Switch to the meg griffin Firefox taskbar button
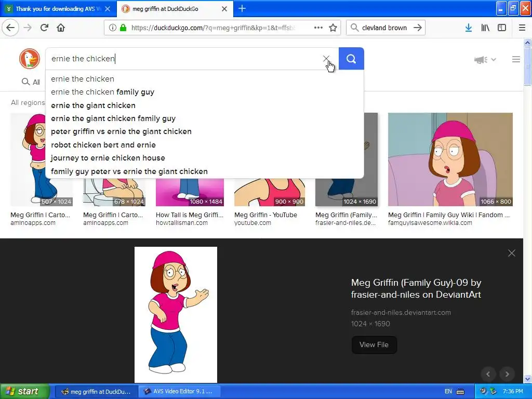The height and width of the screenshot is (399, 532). point(96,391)
